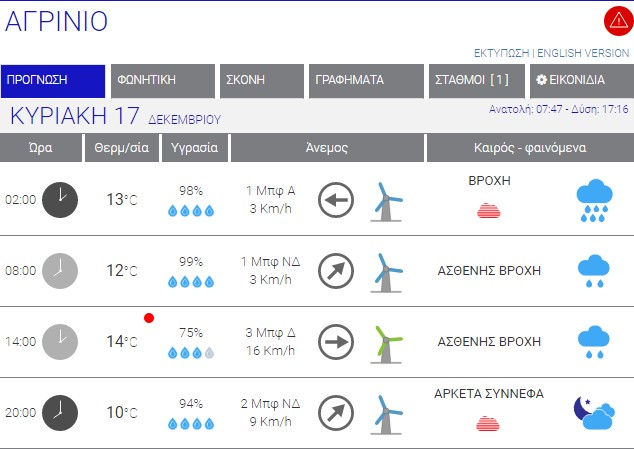
Task: Click the red weather warning triangle icon
Action: [x=617, y=20]
